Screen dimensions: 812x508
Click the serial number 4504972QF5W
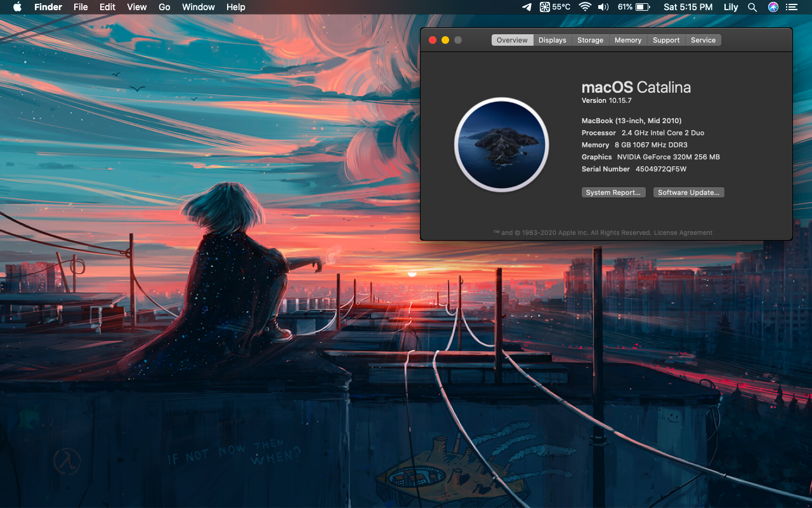pos(661,169)
